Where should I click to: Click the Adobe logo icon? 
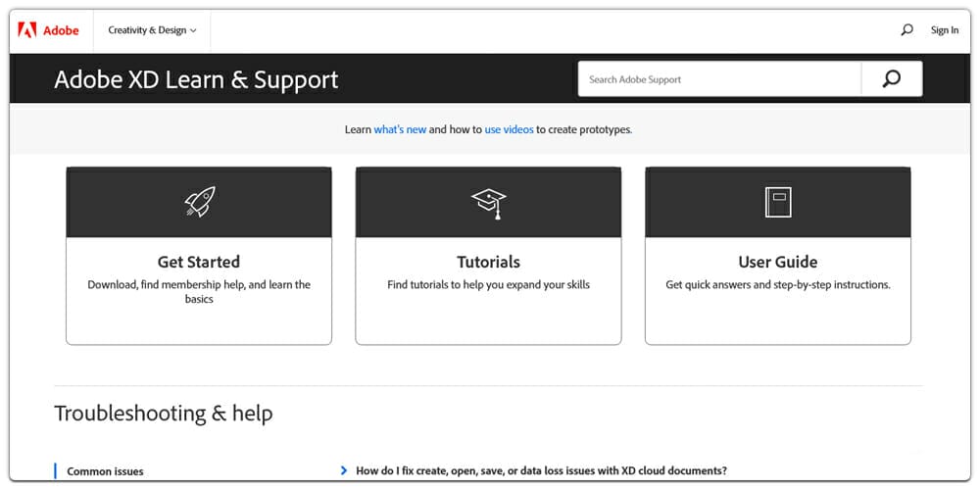click(27, 29)
